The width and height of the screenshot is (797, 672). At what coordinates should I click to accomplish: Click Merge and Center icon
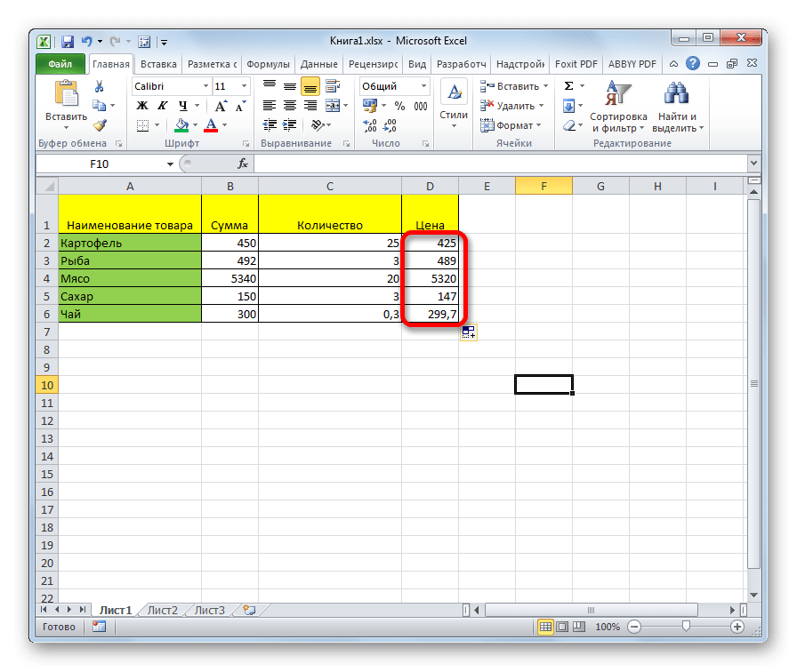[333, 106]
